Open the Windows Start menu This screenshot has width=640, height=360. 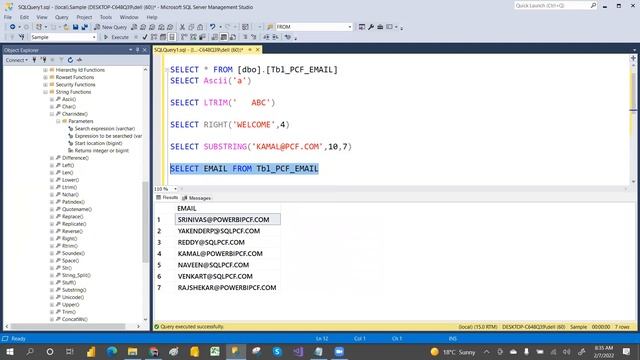coord(9,351)
